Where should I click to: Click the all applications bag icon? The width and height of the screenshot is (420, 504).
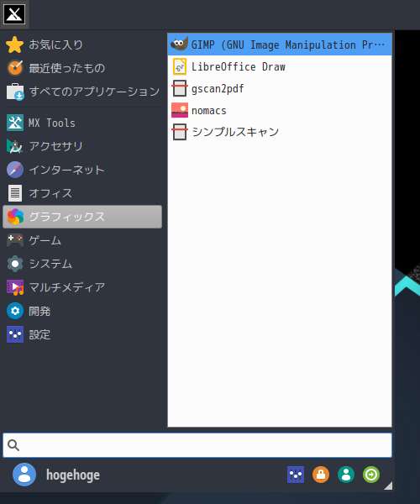15,92
